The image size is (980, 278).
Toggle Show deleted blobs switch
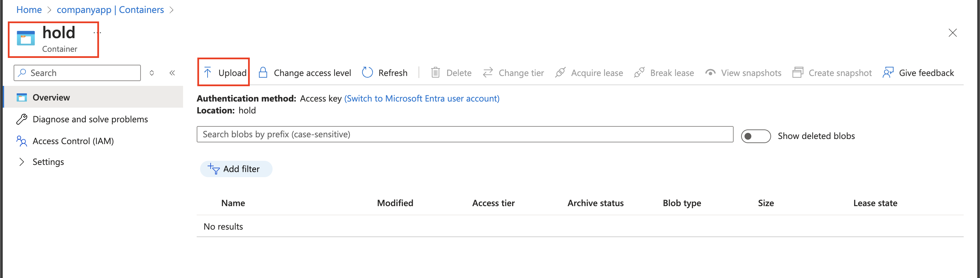pos(755,136)
